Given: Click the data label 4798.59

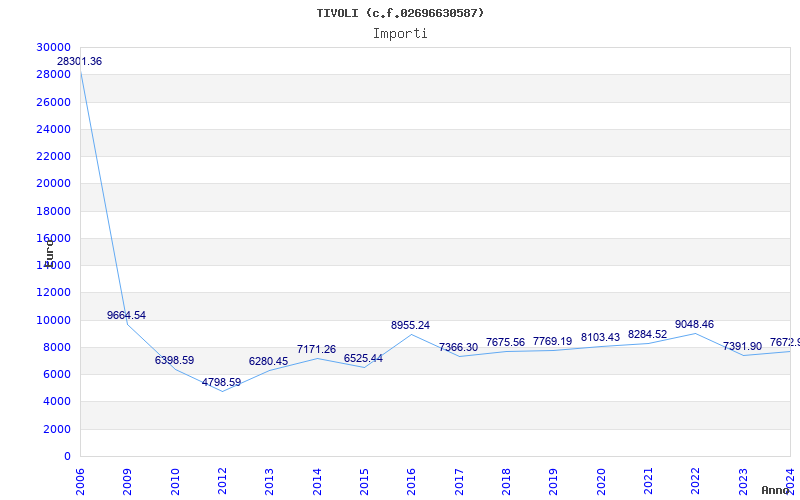Looking at the screenshot, I should [221, 382].
